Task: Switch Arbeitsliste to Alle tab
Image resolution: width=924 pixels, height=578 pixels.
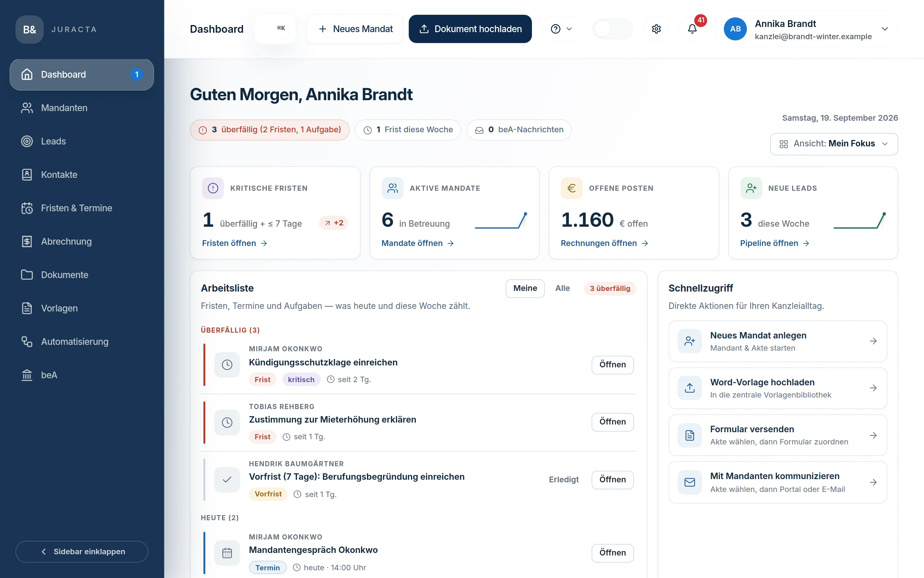Action: pos(562,288)
